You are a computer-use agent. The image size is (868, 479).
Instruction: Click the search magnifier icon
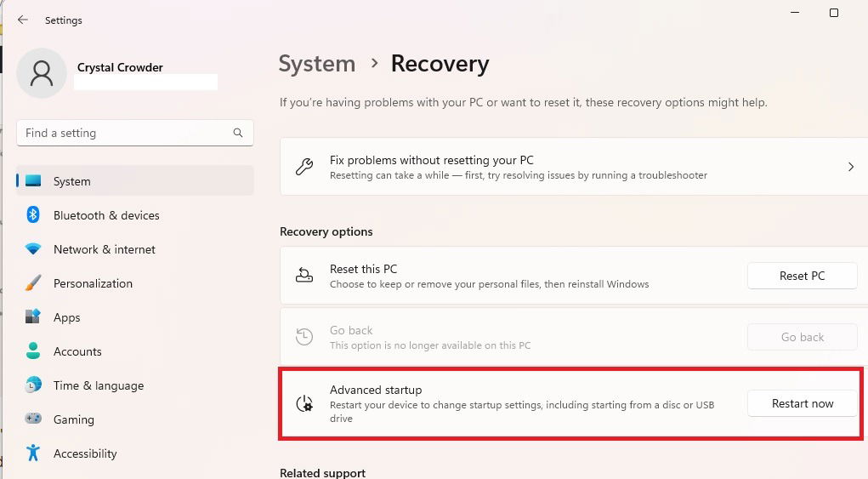[238, 133]
